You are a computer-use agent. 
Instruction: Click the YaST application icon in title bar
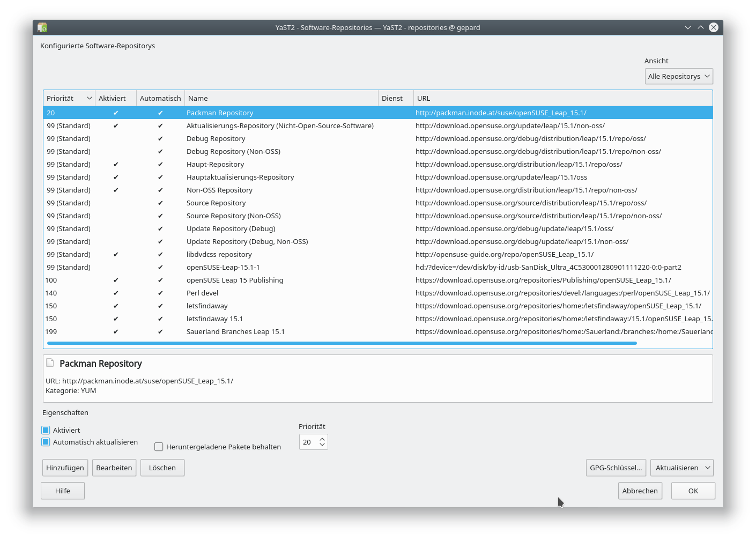coord(42,27)
